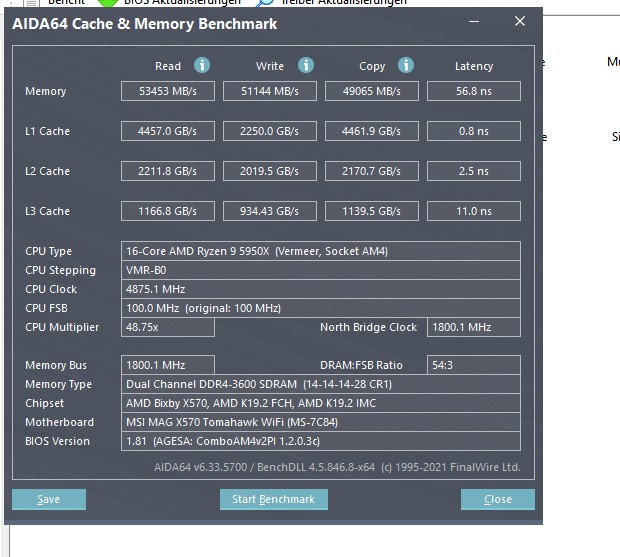The width and height of the screenshot is (620, 557).
Task: Click the Motherboard field MSI MAG X570 Tomahawk
Action: click(321, 422)
